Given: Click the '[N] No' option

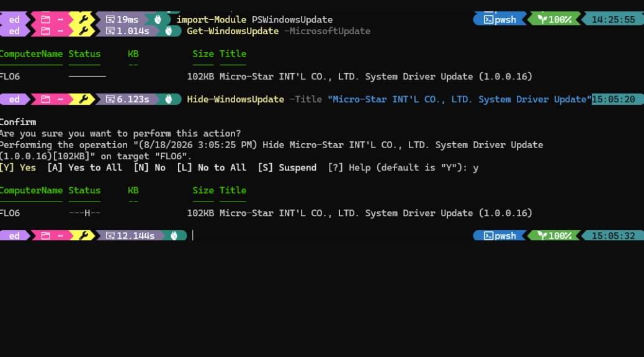Looking at the screenshot, I should point(150,168).
